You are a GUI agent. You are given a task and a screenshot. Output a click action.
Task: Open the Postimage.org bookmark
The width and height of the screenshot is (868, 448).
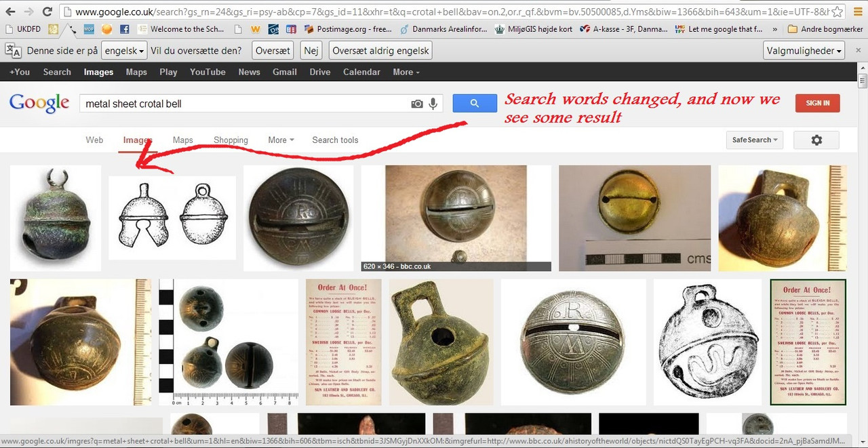pos(348,29)
